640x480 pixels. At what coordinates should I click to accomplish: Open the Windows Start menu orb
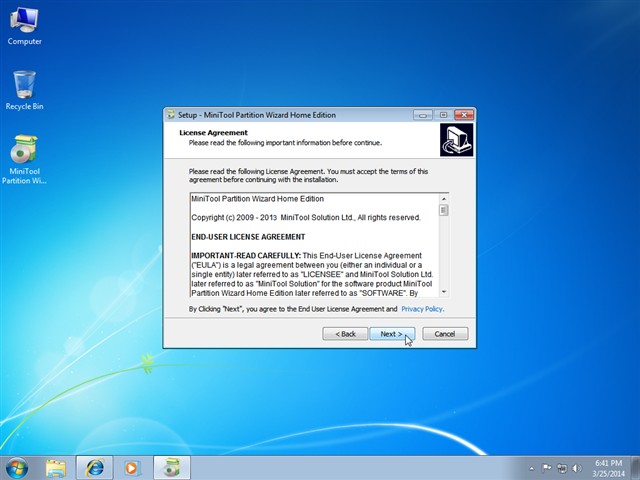[17, 468]
